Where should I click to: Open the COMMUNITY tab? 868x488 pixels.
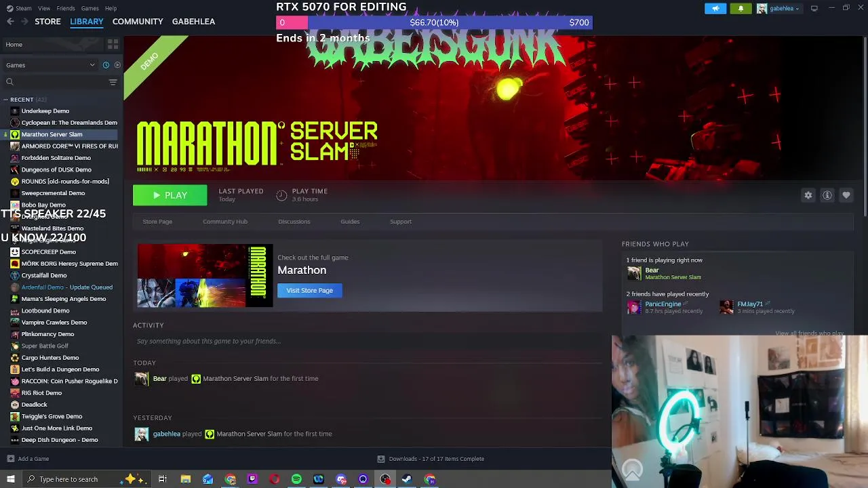click(x=138, y=22)
